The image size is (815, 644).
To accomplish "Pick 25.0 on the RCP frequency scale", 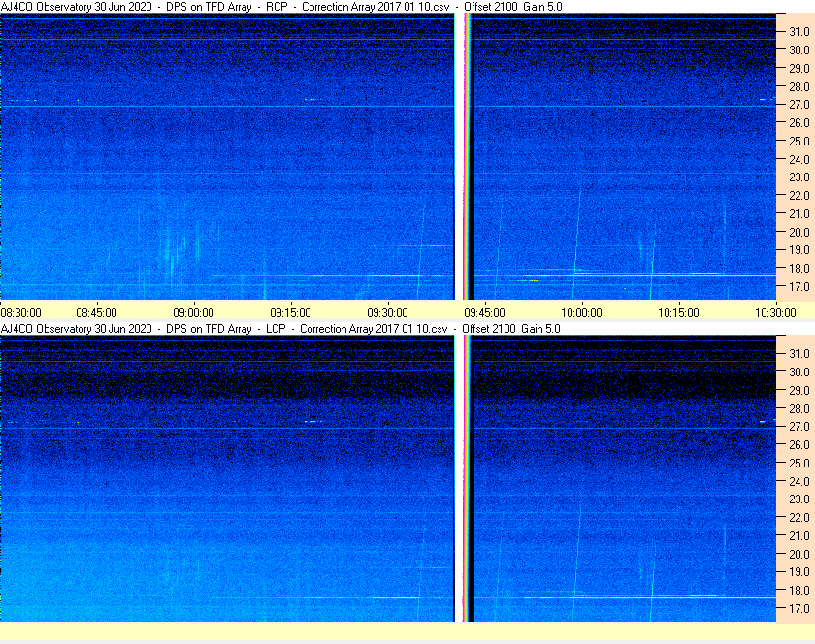I will click(799, 141).
